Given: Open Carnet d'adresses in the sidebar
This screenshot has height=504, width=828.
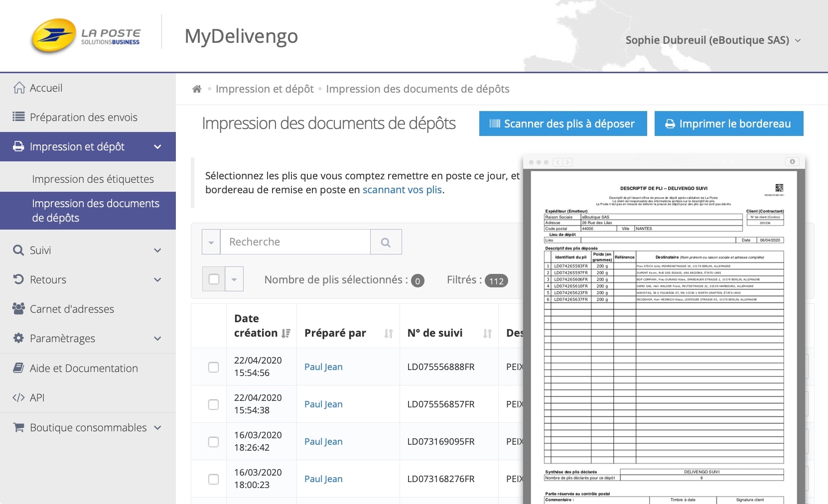Looking at the screenshot, I should (x=88, y=309).
